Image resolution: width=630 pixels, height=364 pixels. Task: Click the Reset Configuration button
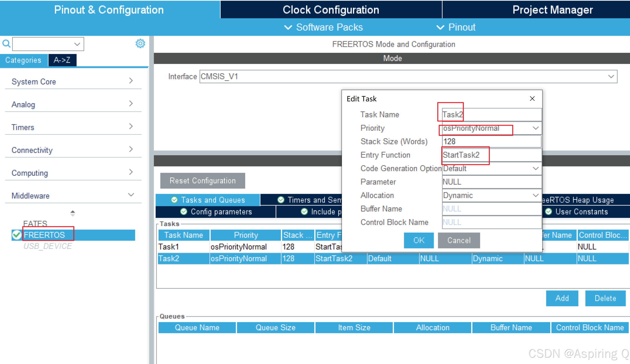click(203, 181)
